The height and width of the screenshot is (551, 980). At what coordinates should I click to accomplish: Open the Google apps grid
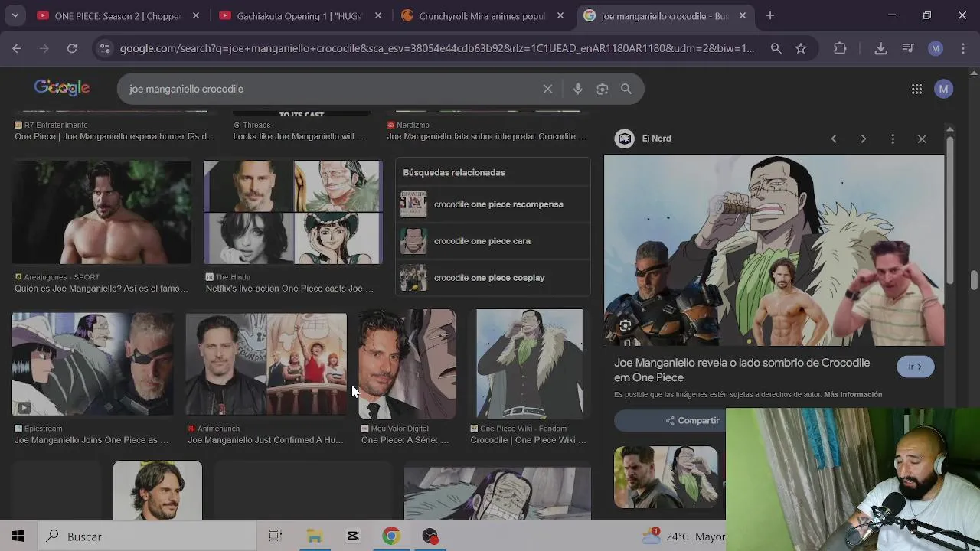(x=916, y=89)
